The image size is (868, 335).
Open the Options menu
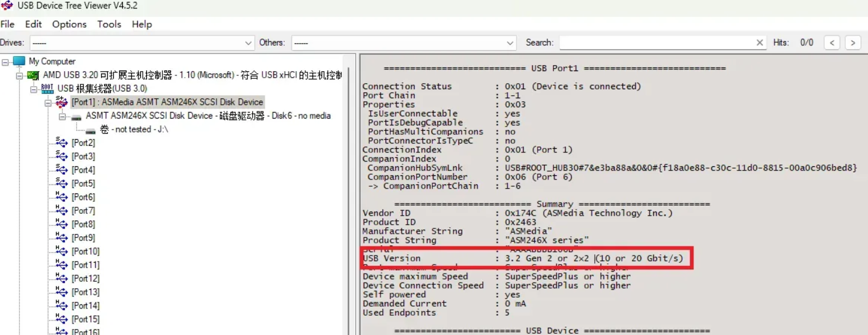(x=69, y=24)
